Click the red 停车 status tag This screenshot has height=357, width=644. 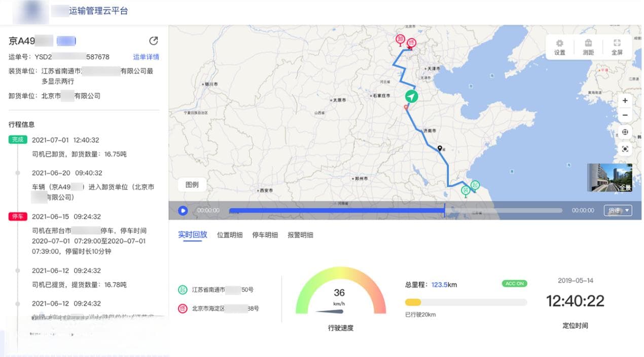pos(18,217)
